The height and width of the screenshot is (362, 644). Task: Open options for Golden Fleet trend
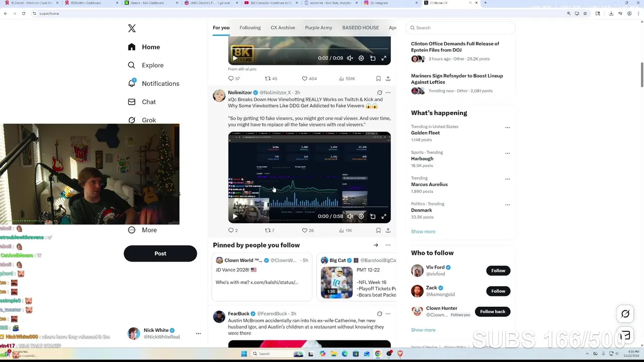click(507, 127)
